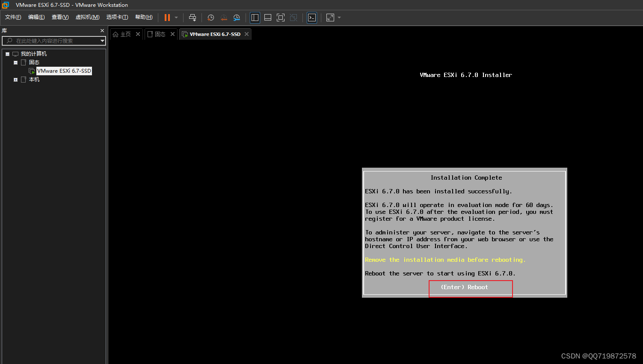Close the VMware ESXi 6.7-SSD tab
Viewport: 643px width, 364px height.
pos(246,34)
